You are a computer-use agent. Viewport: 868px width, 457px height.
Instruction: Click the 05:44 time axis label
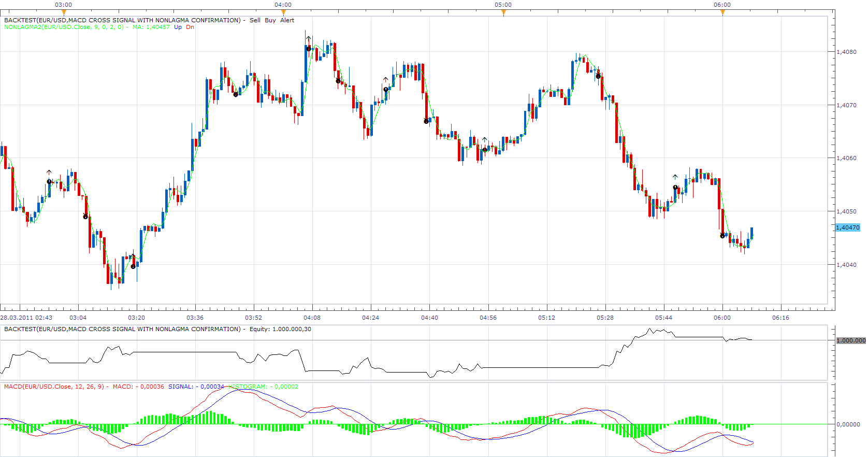point(664,318)
